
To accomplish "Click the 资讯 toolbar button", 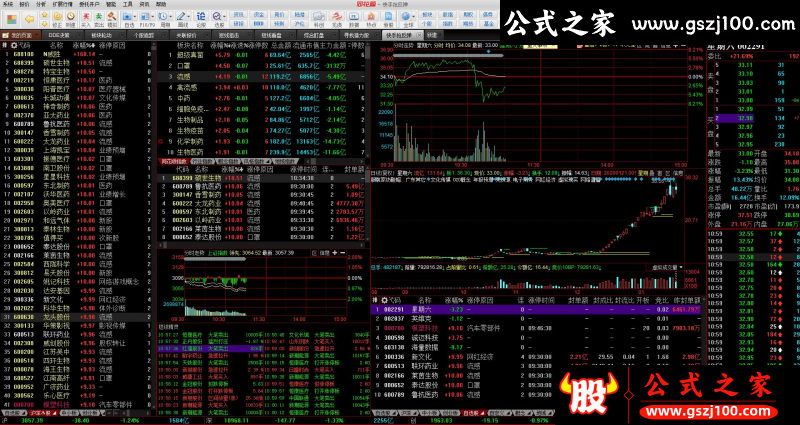I will (238, 14).
